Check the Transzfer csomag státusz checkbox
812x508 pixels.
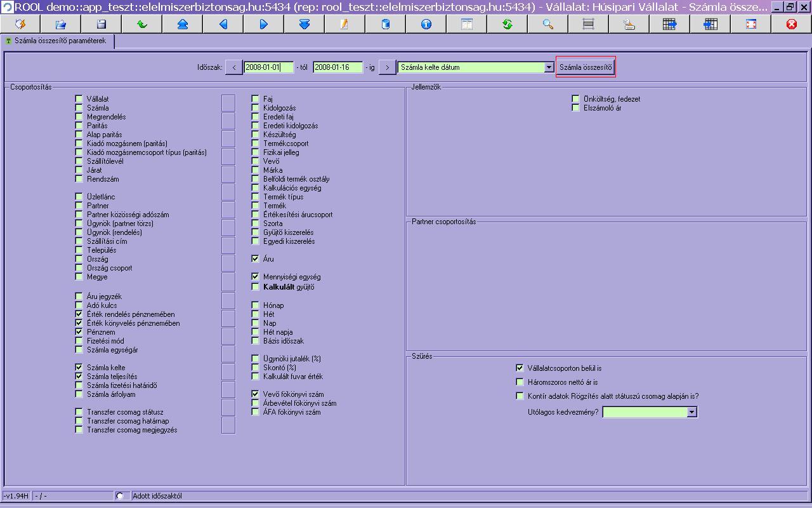tap(79, 412)
